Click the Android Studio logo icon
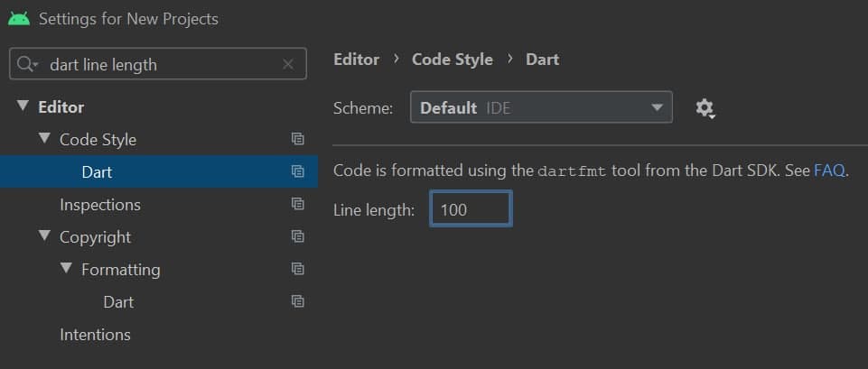 click(19, 18)
